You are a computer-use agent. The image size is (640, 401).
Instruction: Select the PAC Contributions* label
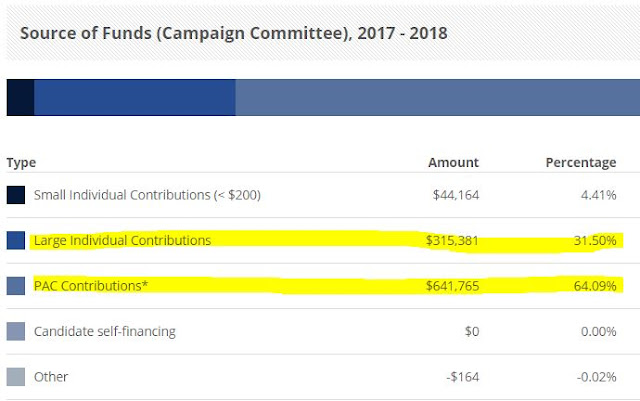pos(91,286)
